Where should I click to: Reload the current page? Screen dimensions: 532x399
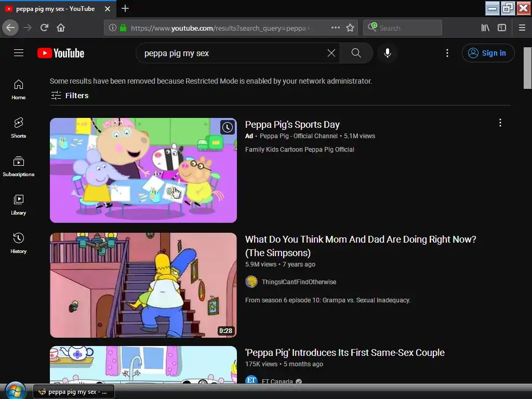pos(45,28)
